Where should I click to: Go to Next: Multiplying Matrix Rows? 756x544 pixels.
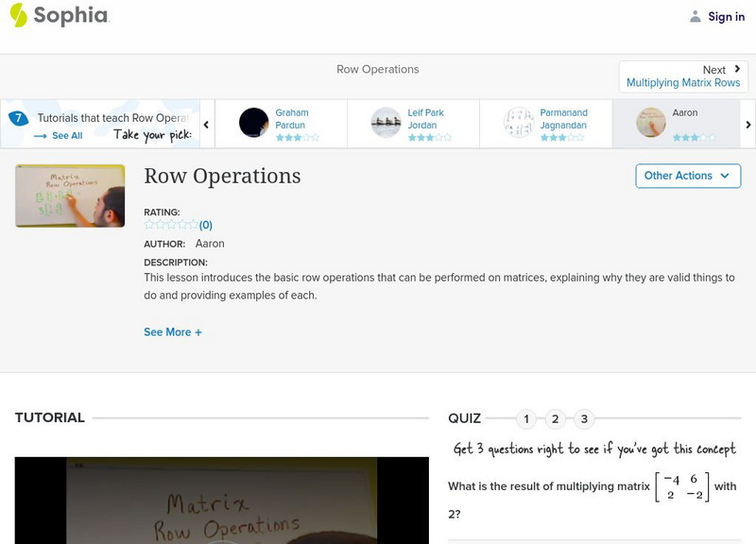[682, 76]
